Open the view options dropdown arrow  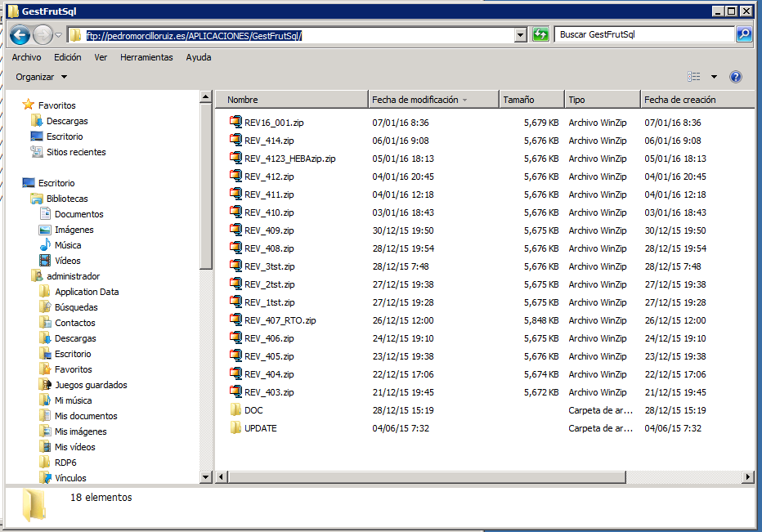[x=714, y=77]
